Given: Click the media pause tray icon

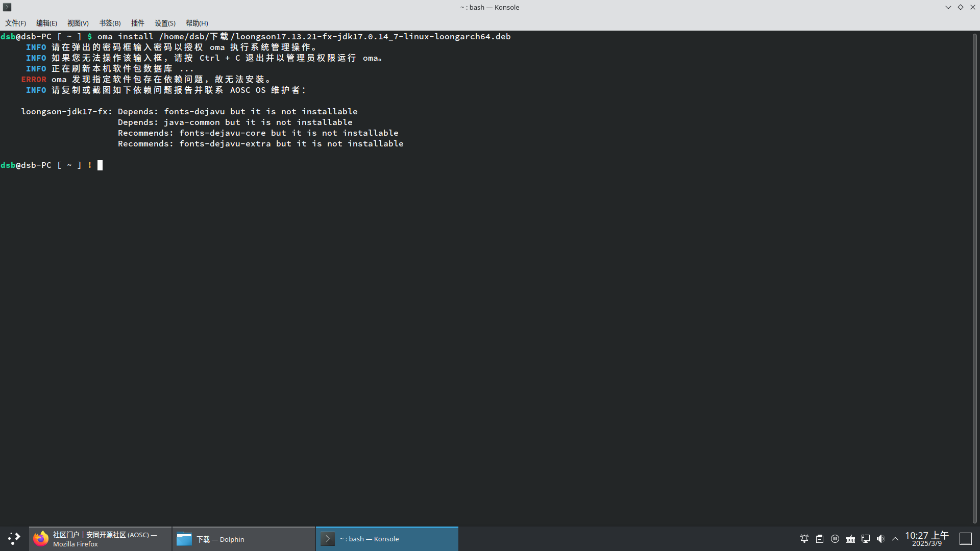Looking at the screenshot, I should point(835,539).
